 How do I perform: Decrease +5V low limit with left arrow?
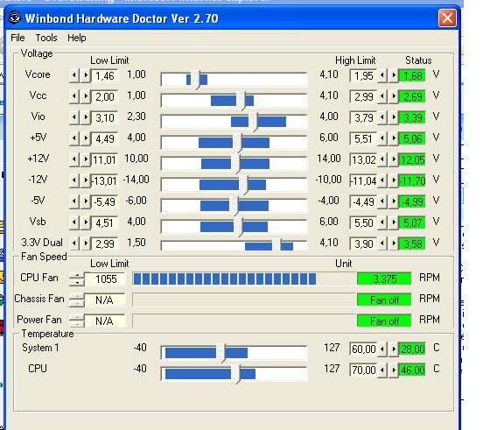click(73, 138)
